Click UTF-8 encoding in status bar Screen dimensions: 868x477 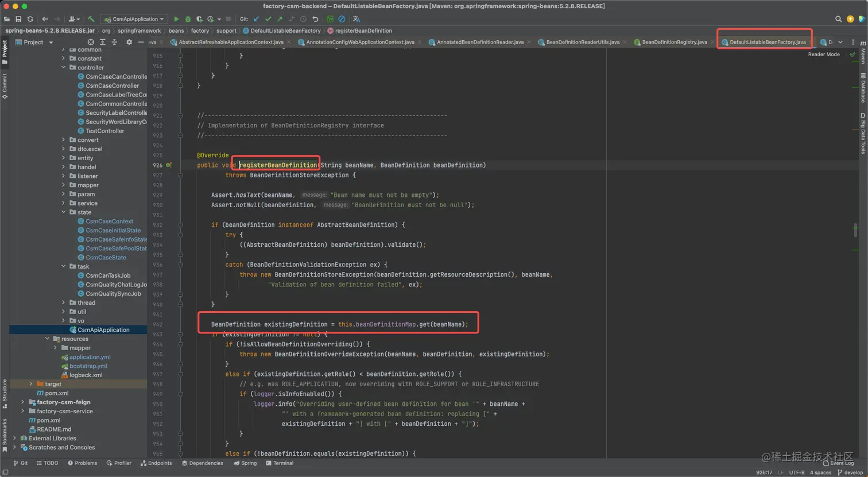pyautogui.click(x=797, y=472)
